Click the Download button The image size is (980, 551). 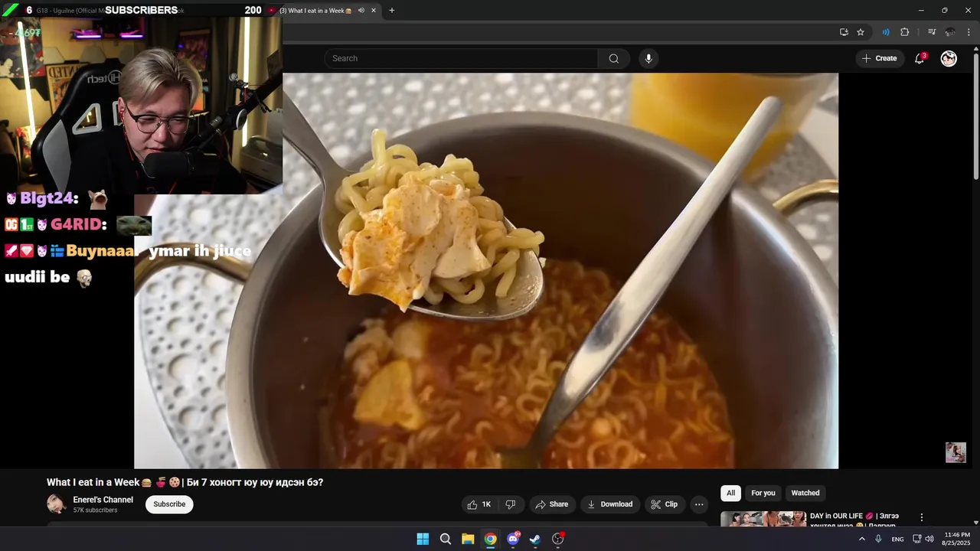(x=609, y=504)
